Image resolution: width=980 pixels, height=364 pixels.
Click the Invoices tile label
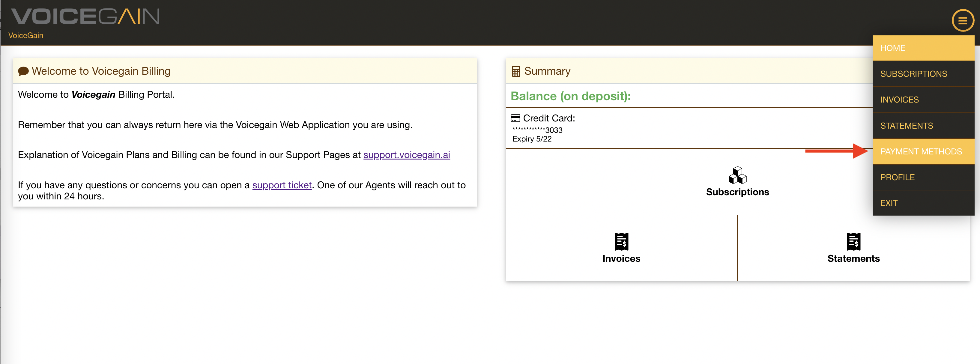(621, 259)
